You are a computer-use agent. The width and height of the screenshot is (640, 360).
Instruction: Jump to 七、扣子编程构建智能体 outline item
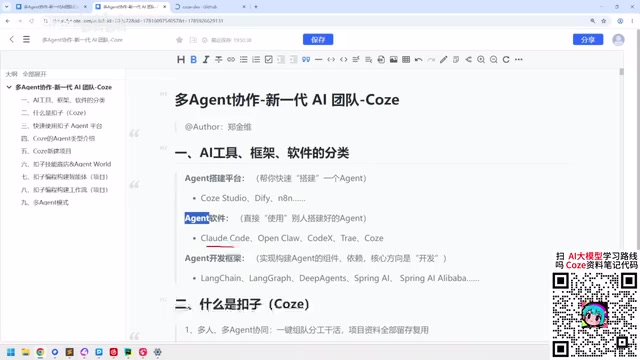64,177
